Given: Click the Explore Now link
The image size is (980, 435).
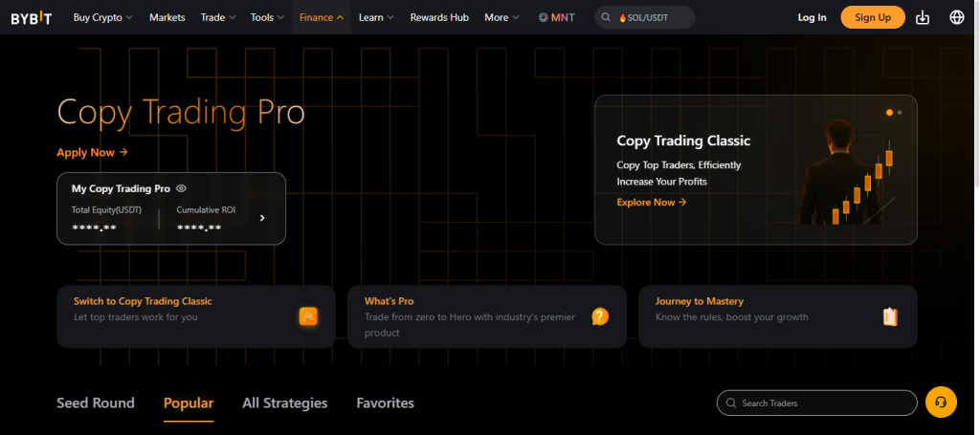Looking at the screenshot, I should [x=652, y=203].
